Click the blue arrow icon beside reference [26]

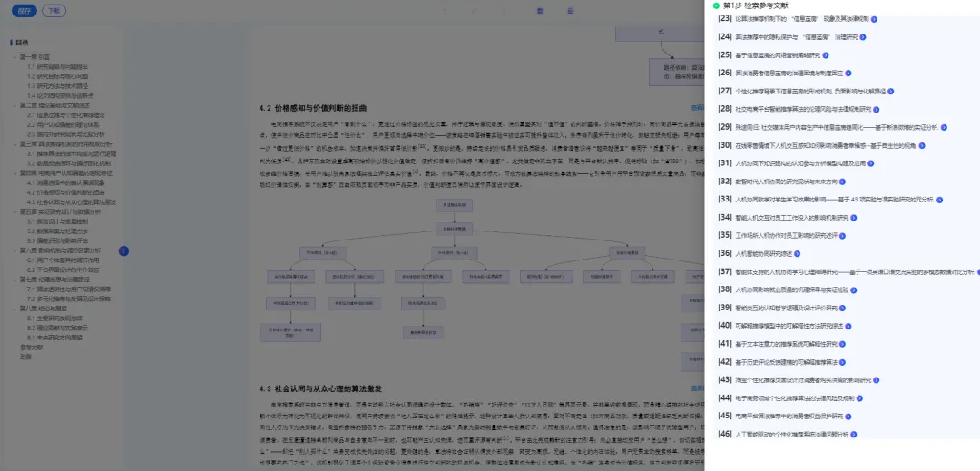[848, 74]
